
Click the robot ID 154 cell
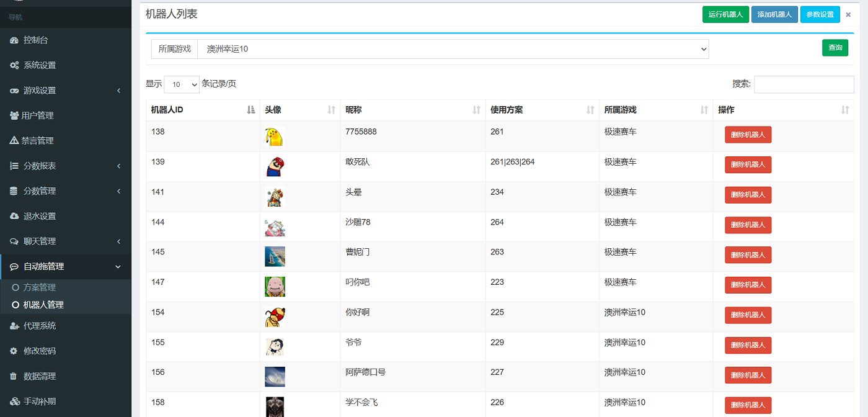click(x=203, y=317)
